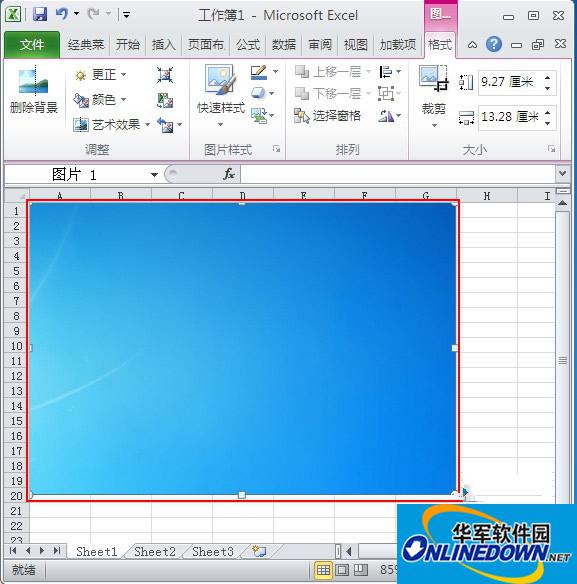Viewport: 577px width, 584px height.
Task: Open Size (大小) group dialog launcher
Action: pos(551,149)
